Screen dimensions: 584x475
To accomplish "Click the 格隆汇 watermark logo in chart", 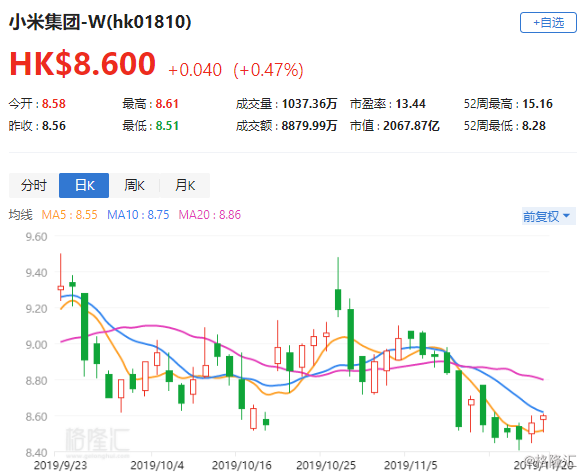I will coord(98,441).
